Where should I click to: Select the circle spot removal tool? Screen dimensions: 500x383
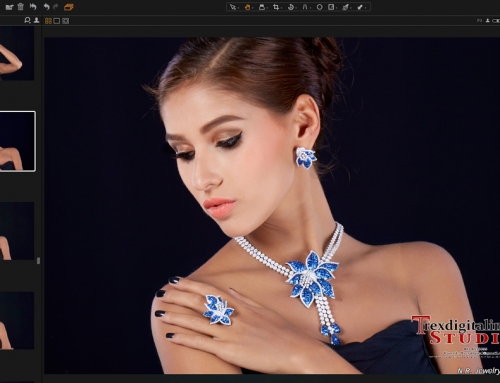[319, 7]
